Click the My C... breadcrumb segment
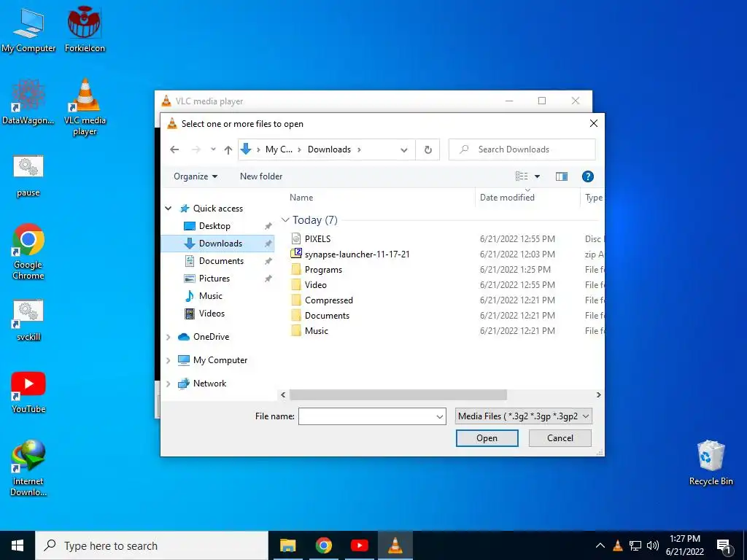Viewport: 747px width, 560px height. pos(279,149)
